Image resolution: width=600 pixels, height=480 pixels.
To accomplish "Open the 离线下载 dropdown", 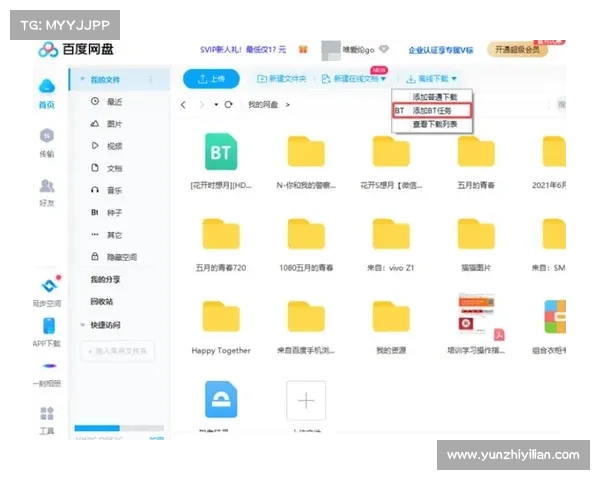I will point(431,79).
